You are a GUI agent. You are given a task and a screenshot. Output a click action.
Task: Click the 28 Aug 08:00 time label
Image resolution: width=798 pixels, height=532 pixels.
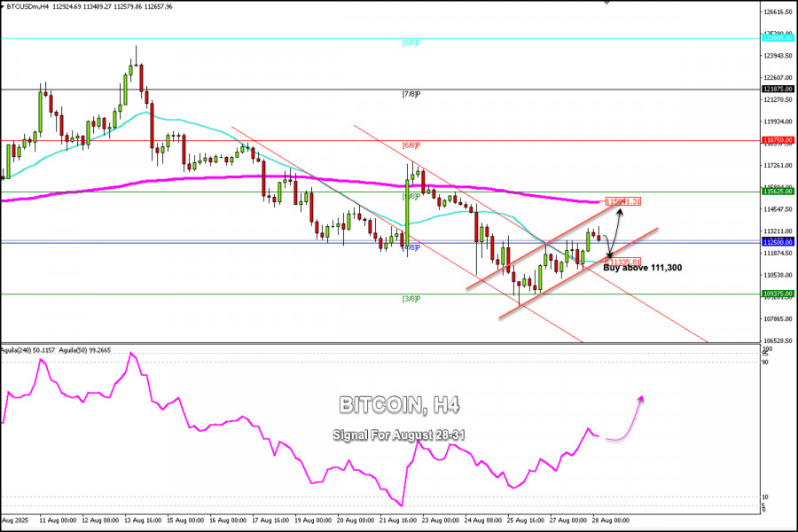tap(611, 520)
